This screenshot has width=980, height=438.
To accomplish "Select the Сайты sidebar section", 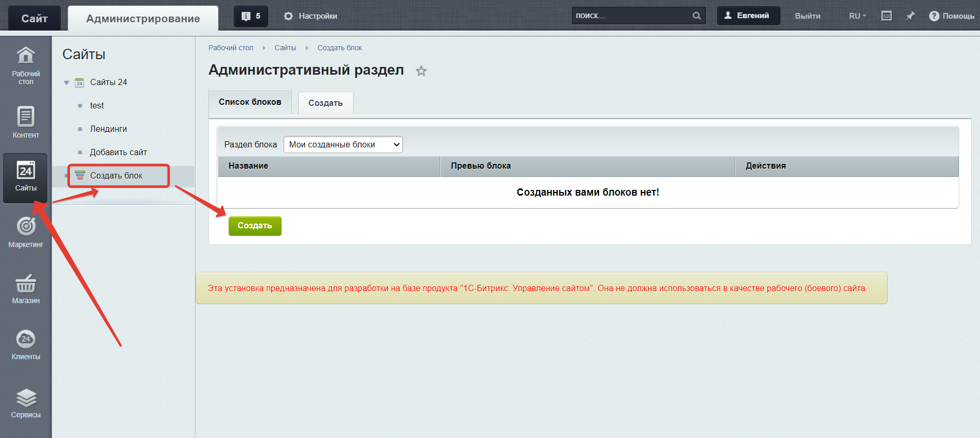I will [x=25, y=178].
